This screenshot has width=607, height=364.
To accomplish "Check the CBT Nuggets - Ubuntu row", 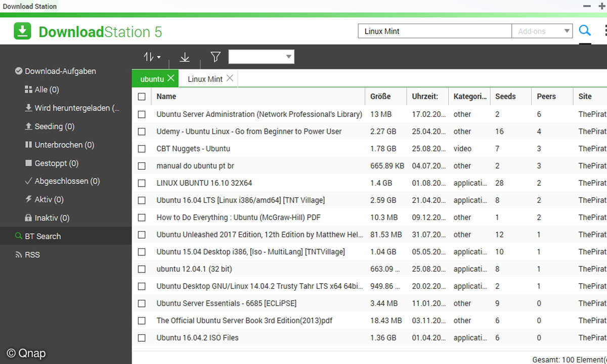I will pyautogui.click(x=142, y=149).
